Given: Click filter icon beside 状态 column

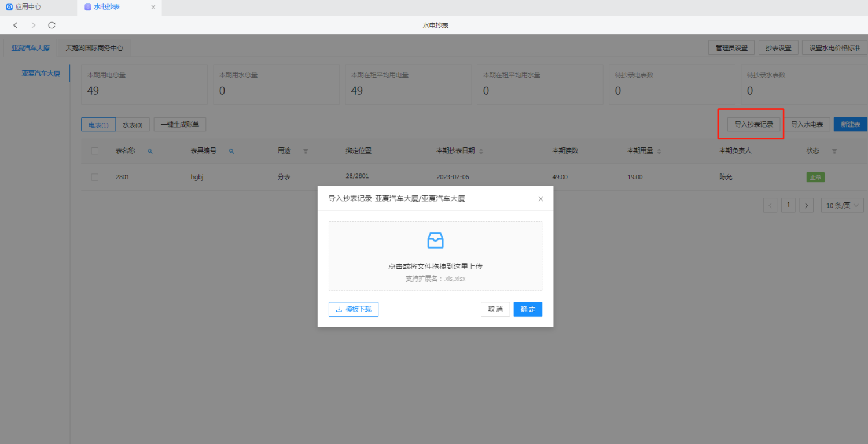Looking at the screenshot, I should click(x=834, y=151).
